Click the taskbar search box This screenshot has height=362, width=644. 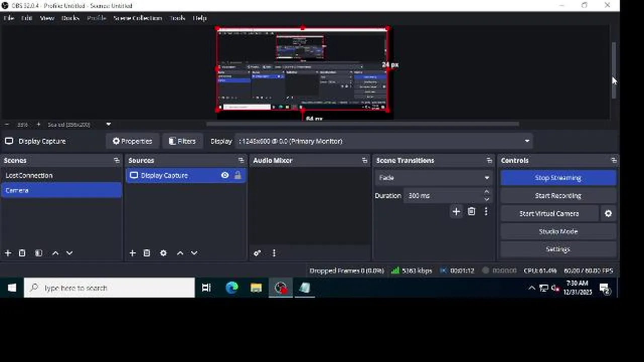[109, 288]
